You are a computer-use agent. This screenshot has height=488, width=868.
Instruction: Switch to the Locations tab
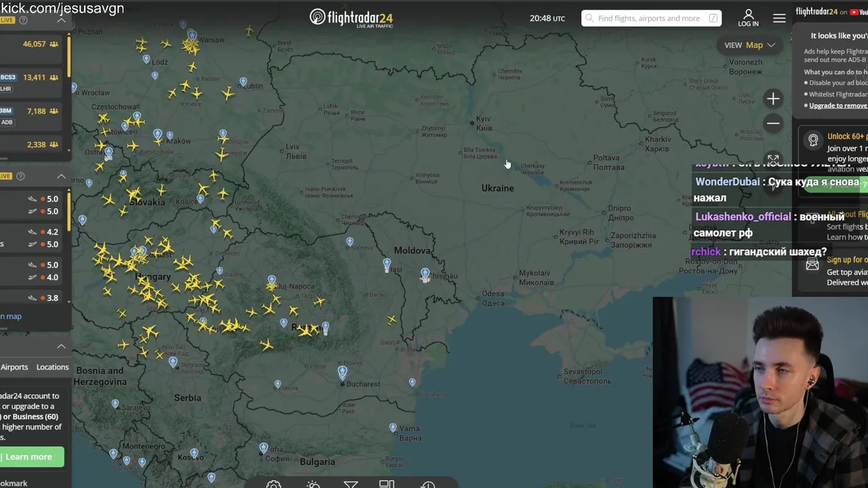(x=52, y=367)
